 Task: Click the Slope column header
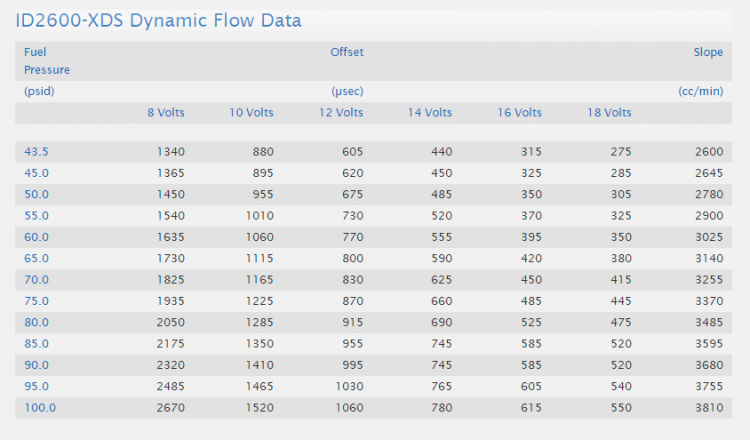(708, 52)
